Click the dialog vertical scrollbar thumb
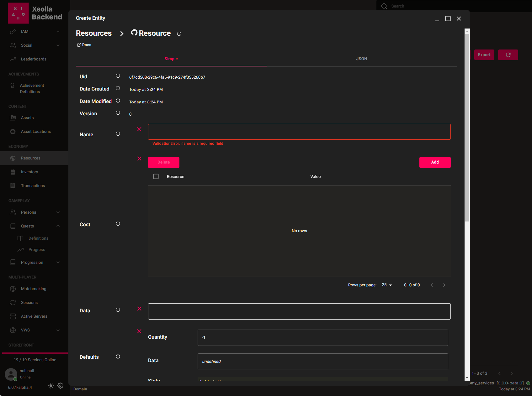 [x=467, y=128]
